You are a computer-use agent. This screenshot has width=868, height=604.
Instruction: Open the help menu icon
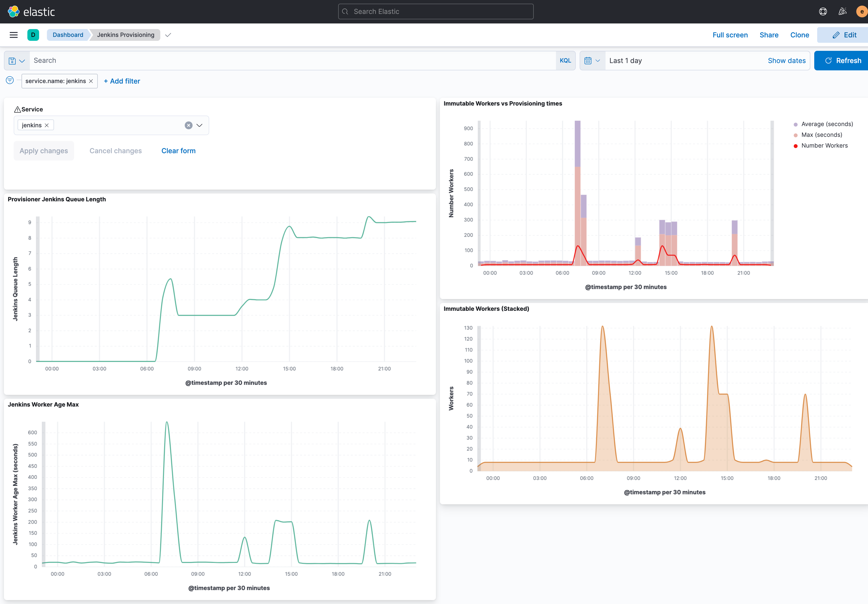click(823, 12)
